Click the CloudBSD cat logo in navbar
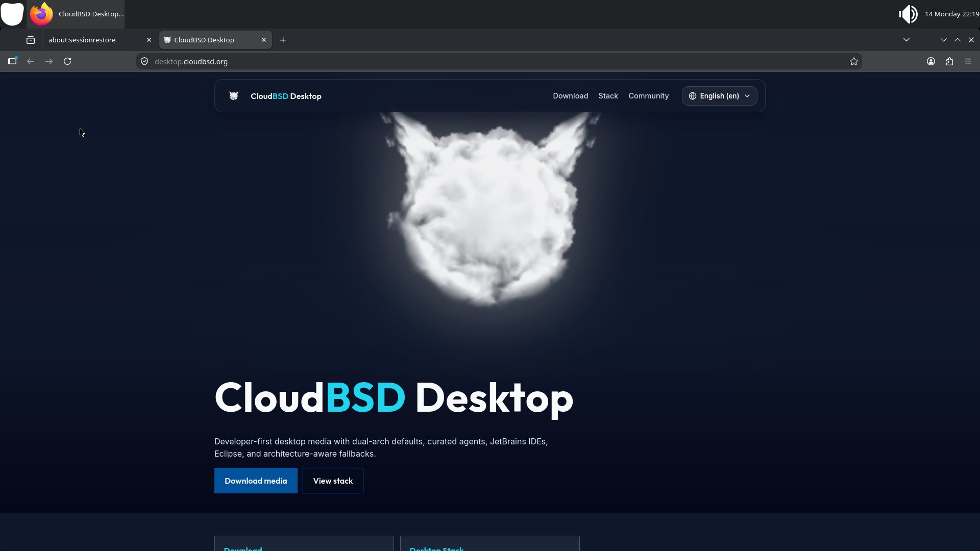This screenshot has width=980, height=551. click(234, 96)
